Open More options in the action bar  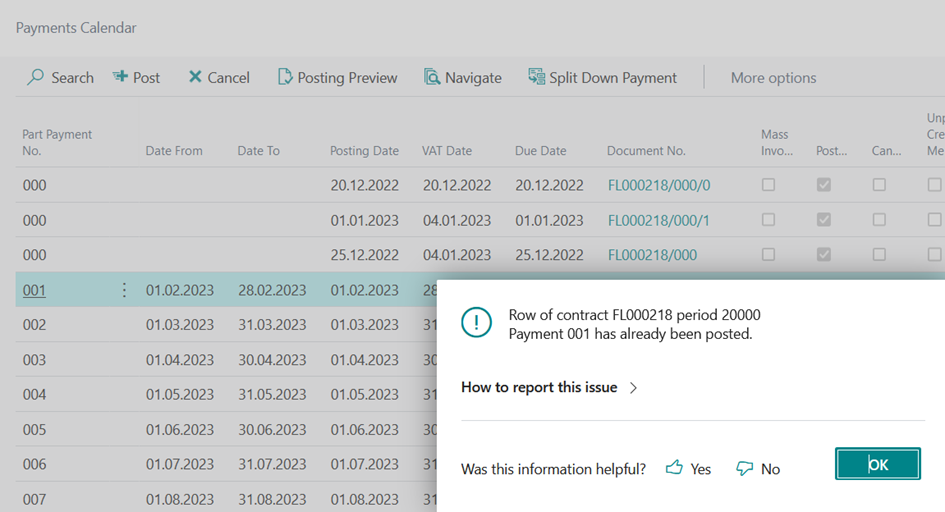[773, 77]
